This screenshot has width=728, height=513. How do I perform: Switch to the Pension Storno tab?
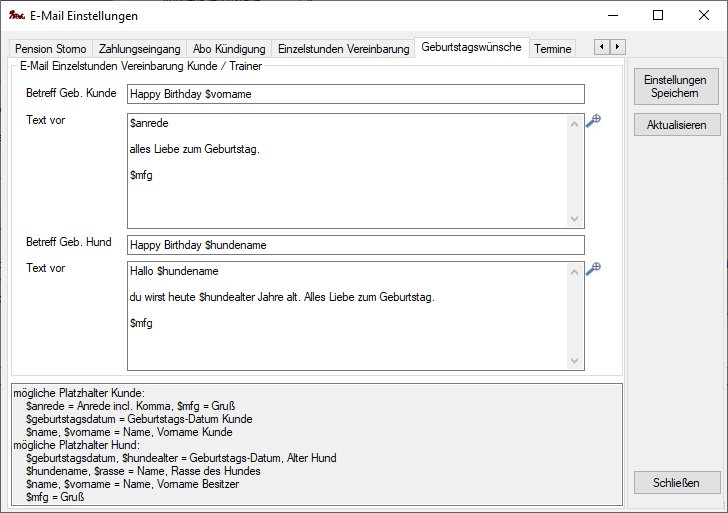coord(51,48)
